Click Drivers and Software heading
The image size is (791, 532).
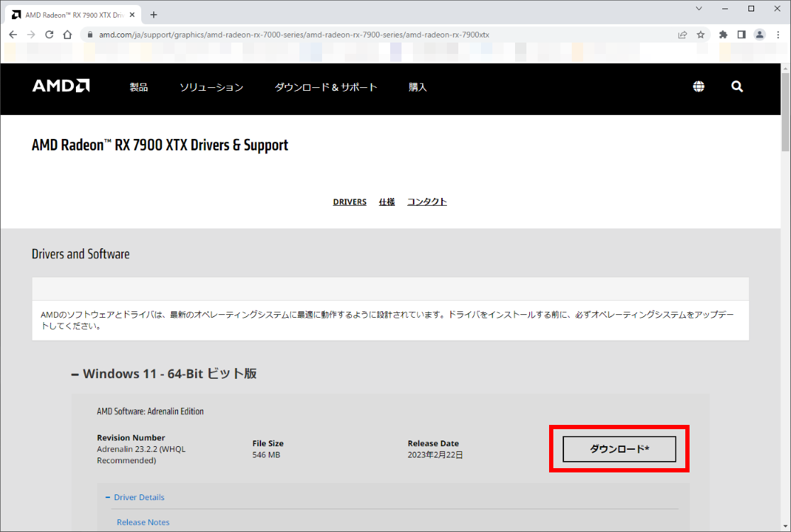[81, 254]
